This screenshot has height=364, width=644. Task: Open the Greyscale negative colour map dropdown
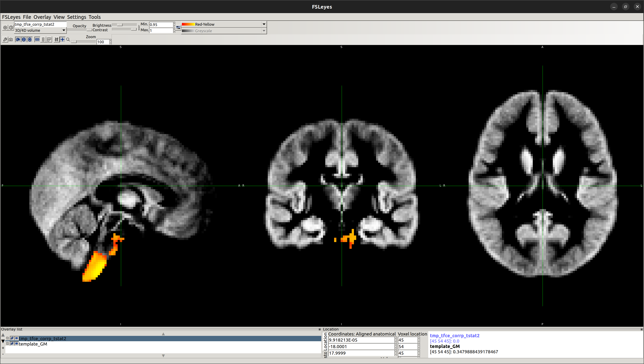264,31
